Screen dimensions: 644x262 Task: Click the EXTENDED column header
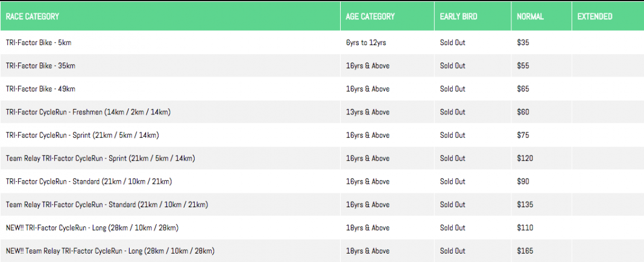(x=595, y=16)
